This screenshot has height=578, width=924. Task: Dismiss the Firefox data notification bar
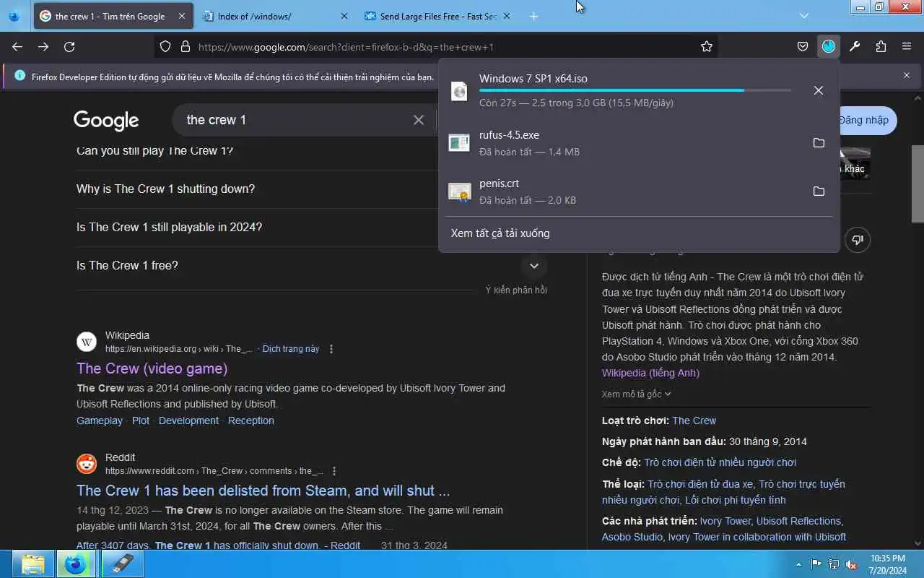907,75
